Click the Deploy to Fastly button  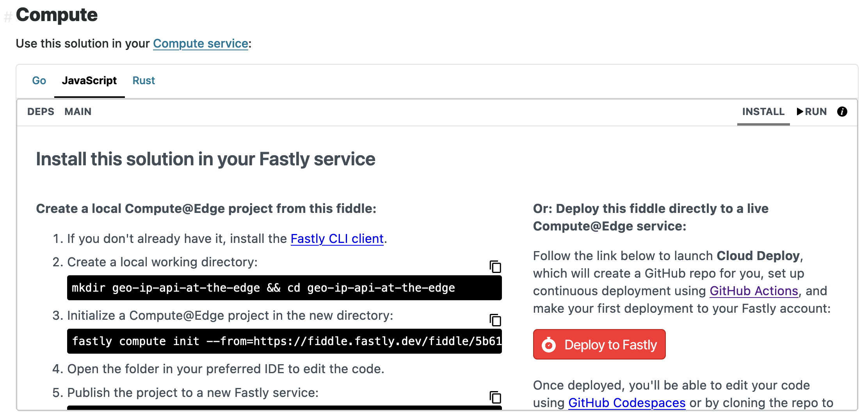point(599,344)
